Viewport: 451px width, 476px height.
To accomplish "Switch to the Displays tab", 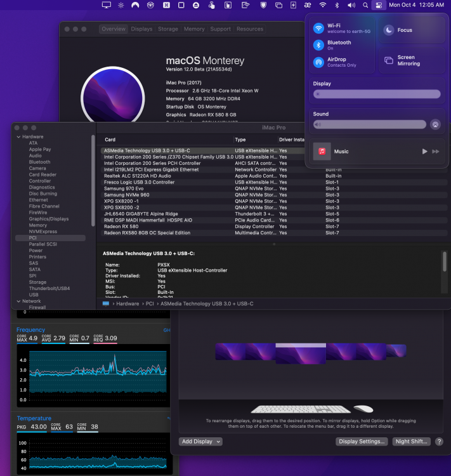I will click(x=141, y=29).
